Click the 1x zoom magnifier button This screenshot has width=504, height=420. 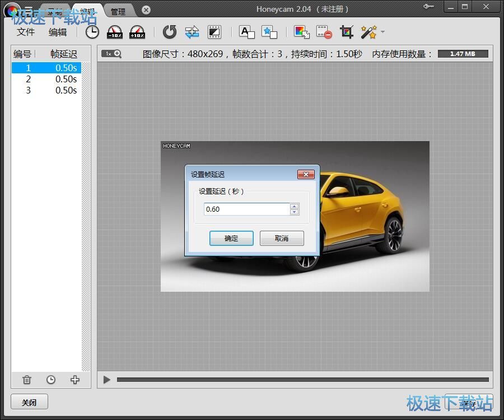point(111,54)
